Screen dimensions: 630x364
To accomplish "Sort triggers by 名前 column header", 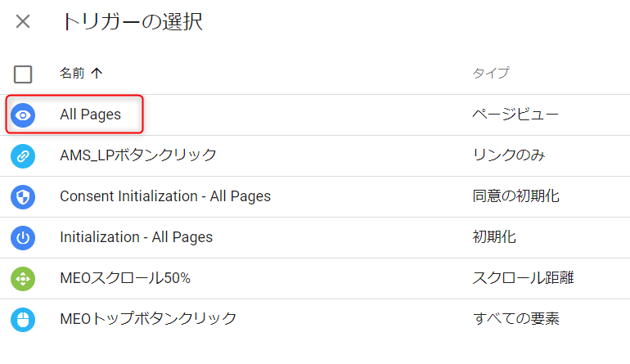I will pyautogui.click(x=72, y=73).
